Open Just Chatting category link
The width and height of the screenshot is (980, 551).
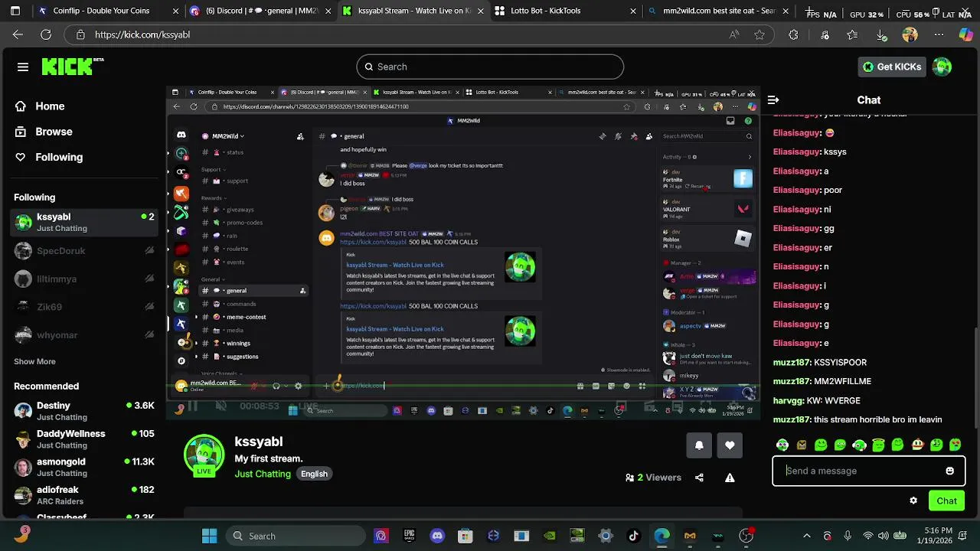(263, 474)
